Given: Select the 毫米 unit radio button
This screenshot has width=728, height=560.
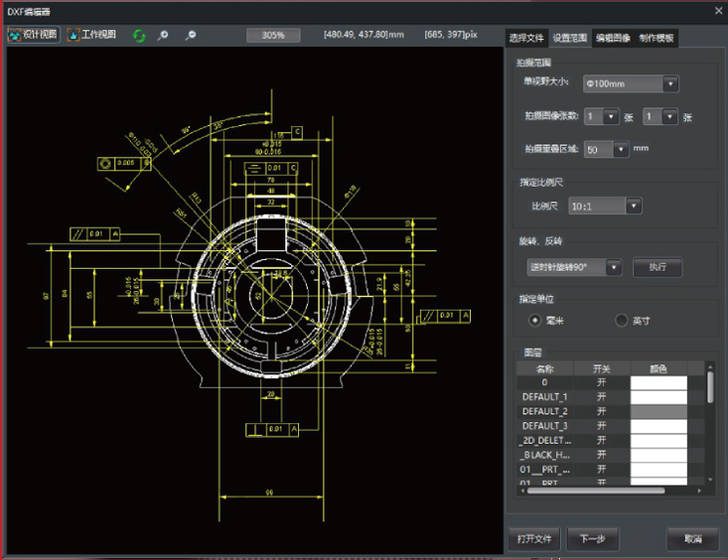Looking at the screenshot, I should pyautogui.click(x=535, y=321).
